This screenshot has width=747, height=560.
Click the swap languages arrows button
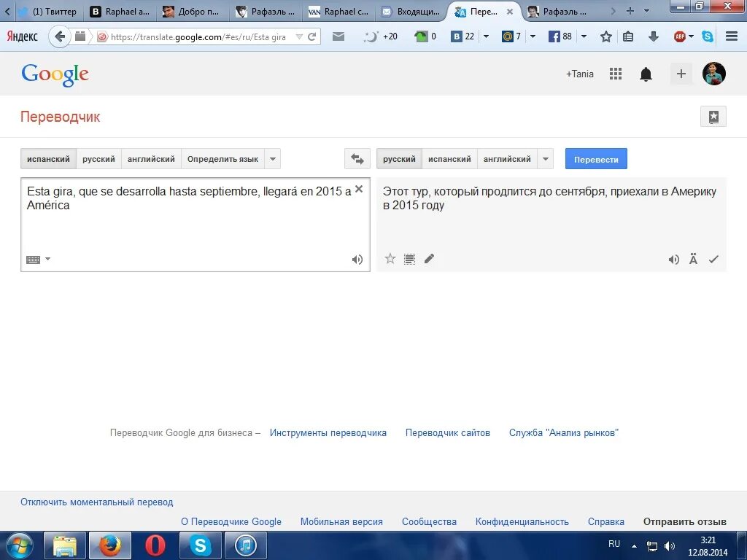357,159
